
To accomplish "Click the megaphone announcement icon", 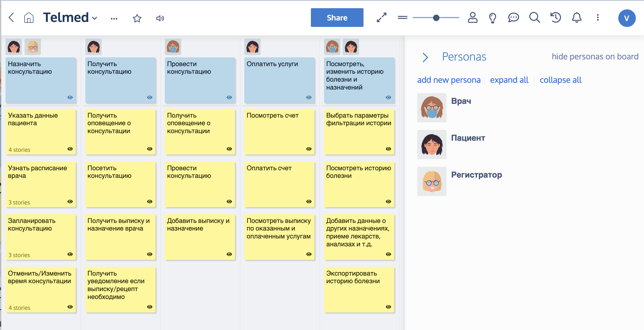I will click(160, 18).
